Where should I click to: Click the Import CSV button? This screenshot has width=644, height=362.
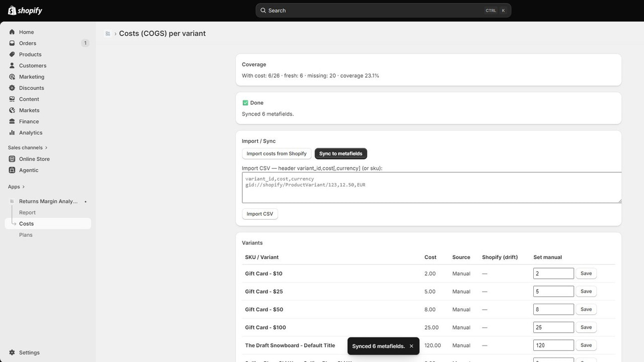pyautogui.click(x=260, y=214)
